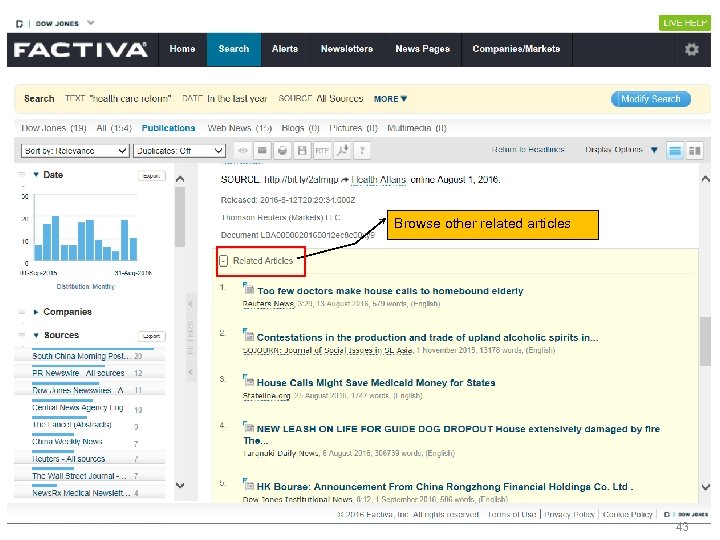Click the article pane scrollbar thumb
720x540 pixels.
705,341
